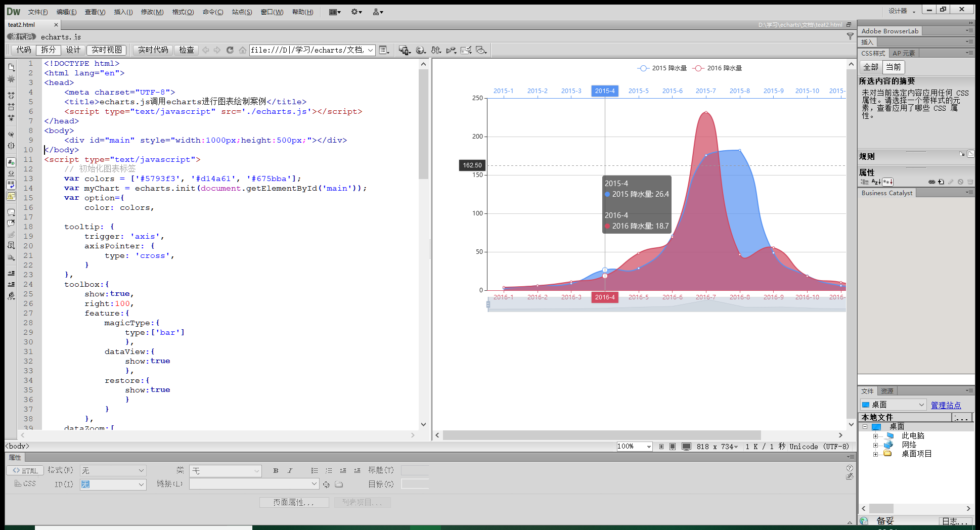Toggle 检查 inspect mode button
This screenshot has height=530, width=980.
187,50
